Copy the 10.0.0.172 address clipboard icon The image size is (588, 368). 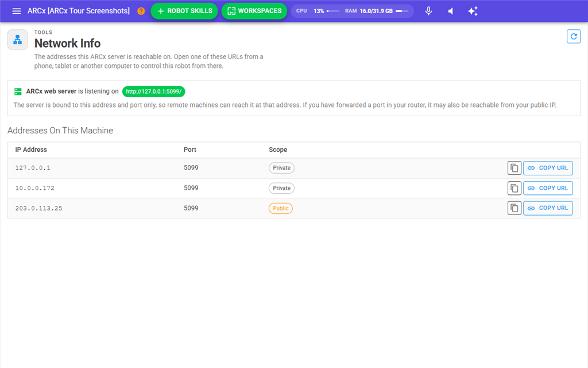(x=514, y=188)
